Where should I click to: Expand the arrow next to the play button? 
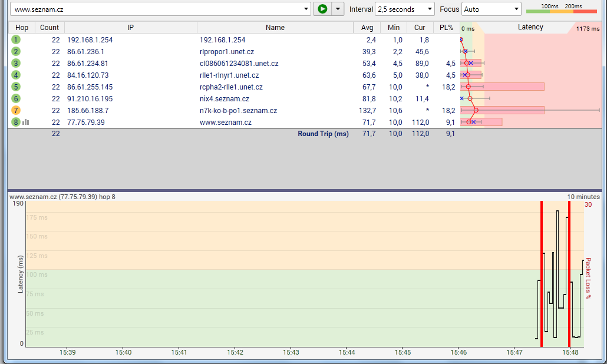(338, 9)
